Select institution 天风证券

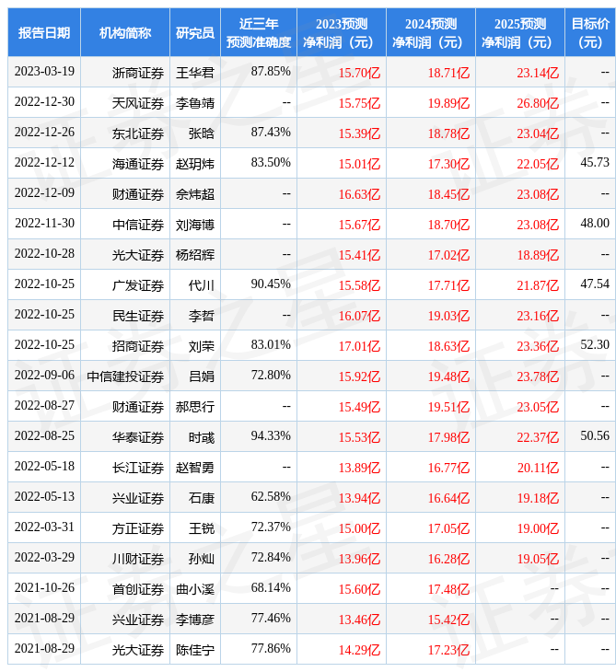coord(138,103)
